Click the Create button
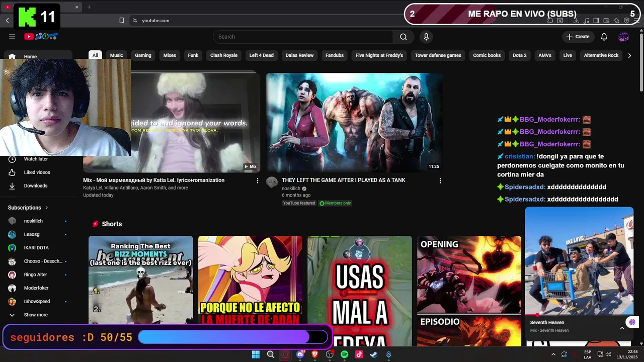 pyautogui.click(x=578, y=37)
